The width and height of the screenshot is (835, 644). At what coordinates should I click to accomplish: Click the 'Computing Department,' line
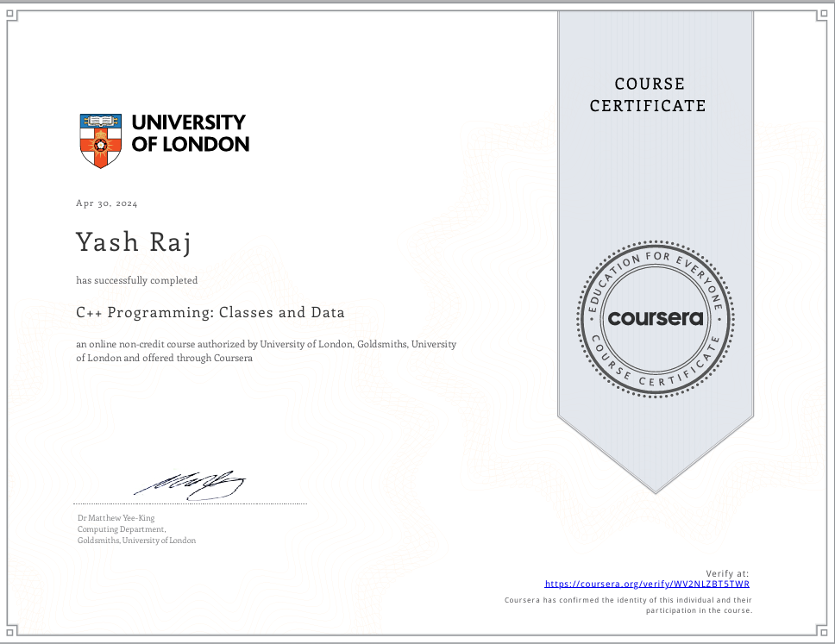pos(122,529)
